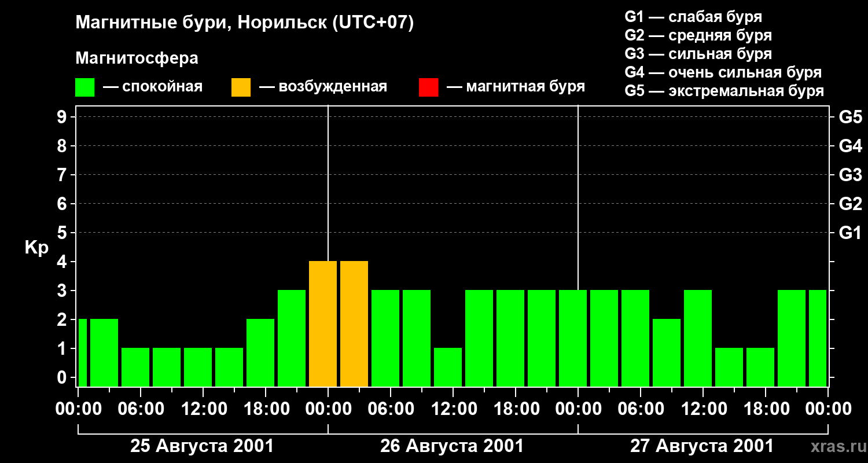Click the '26 Августа 2001' date label
The width and height of the screenshot is (868, 463).
tap(452, 446)
